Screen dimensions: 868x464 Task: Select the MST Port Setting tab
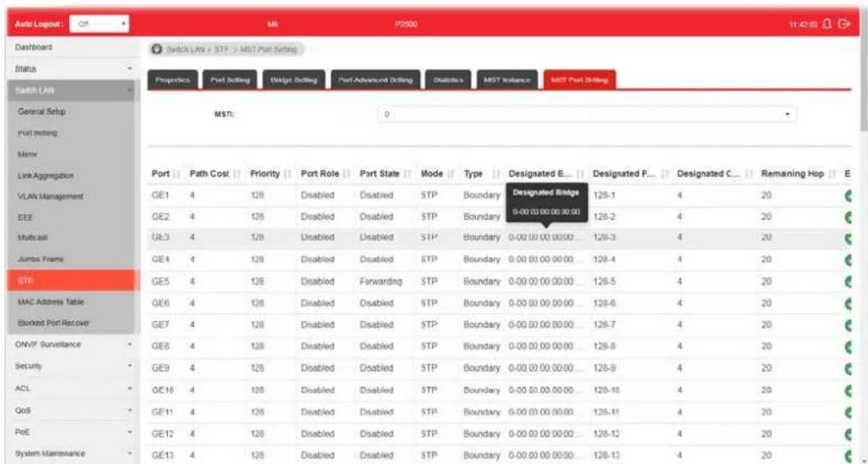tap(579, 80)
